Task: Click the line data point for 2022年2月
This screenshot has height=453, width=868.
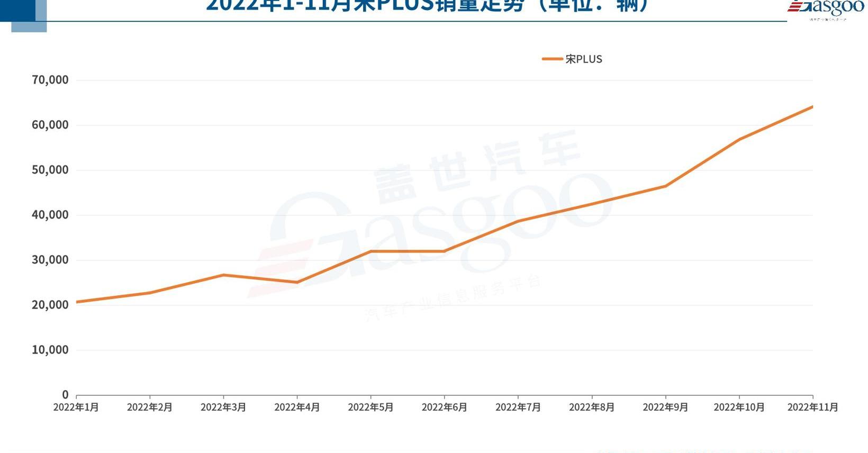Action: click(x=150, y=293)
